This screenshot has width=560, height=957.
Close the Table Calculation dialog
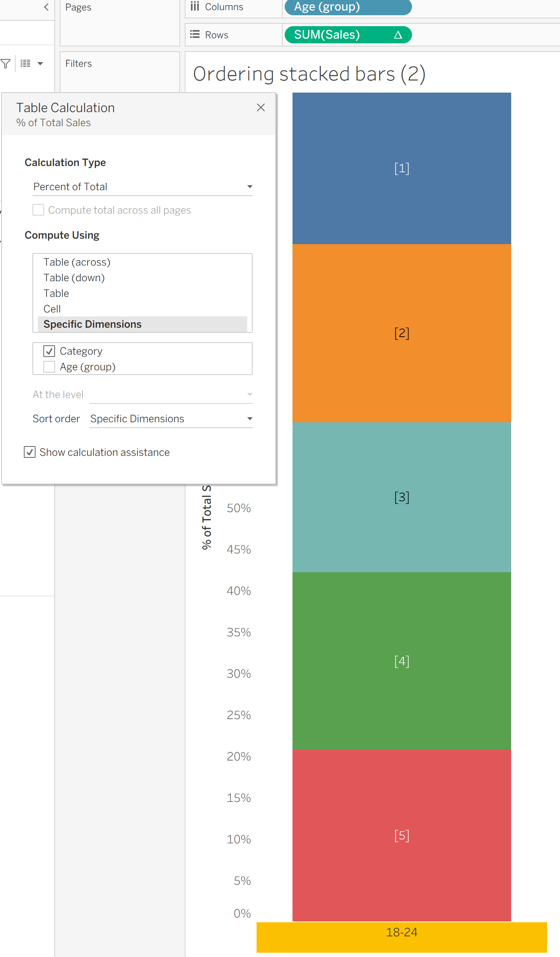tap(261, 107)
